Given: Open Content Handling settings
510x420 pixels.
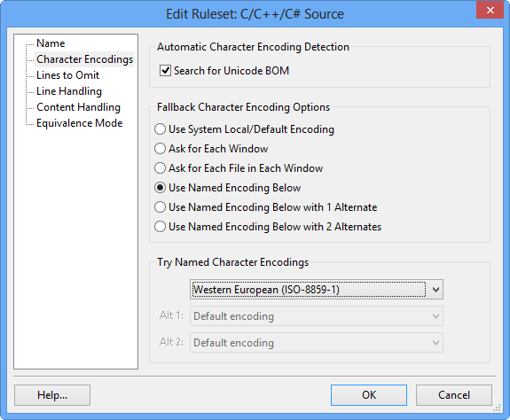Looking at the screenshot, I should [78, 107].
